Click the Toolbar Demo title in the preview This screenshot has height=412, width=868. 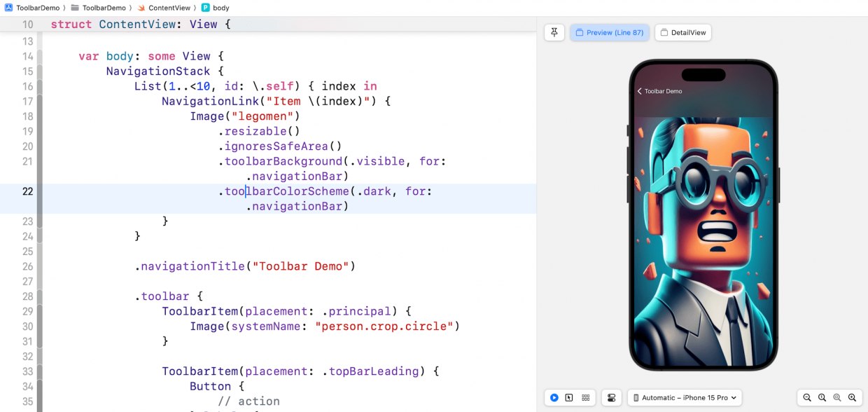(x=663, y=91)
